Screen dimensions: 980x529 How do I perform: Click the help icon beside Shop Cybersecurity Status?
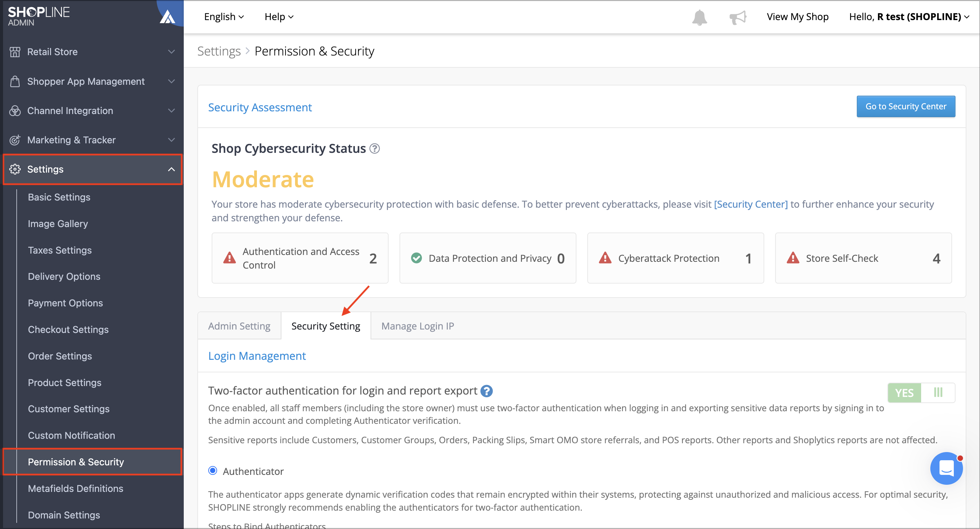375,149
